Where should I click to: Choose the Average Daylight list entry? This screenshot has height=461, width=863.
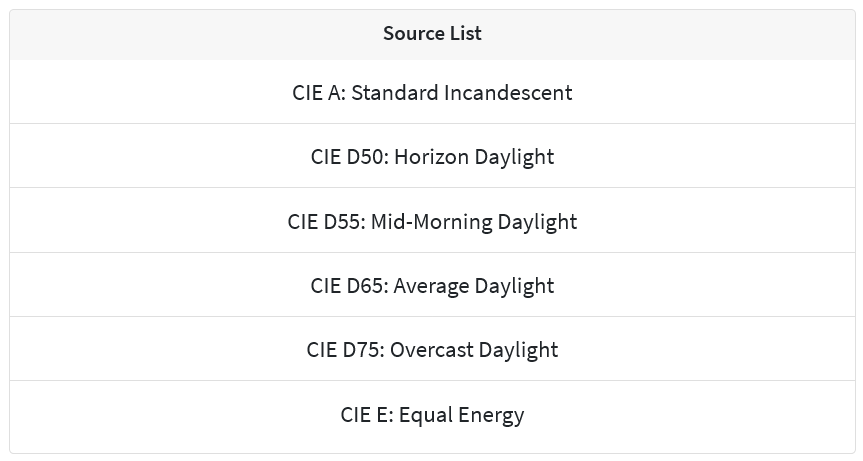pos(432,286)
